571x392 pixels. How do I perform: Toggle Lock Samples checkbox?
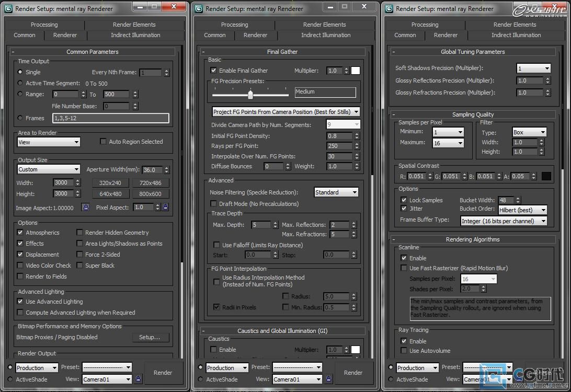point(404,200)
